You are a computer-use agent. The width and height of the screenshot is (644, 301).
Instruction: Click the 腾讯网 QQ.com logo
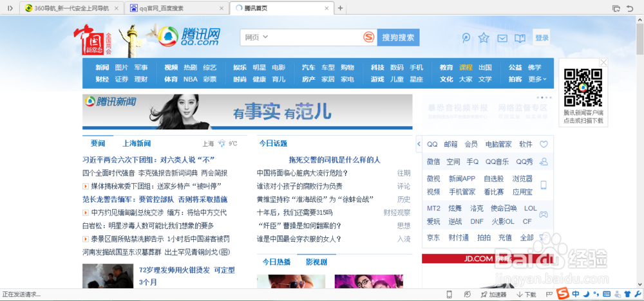click(189, 37)
